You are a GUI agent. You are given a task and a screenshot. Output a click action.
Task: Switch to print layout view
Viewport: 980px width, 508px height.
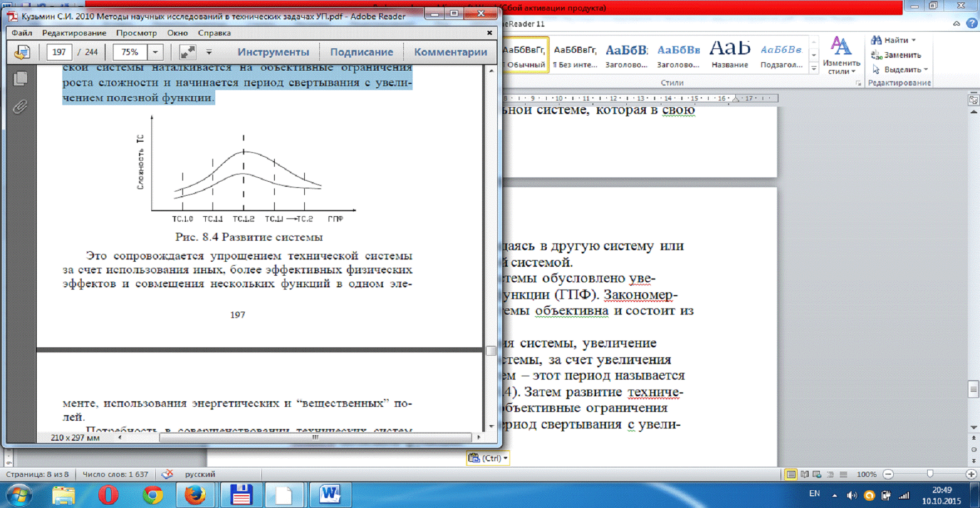point(790,474)
